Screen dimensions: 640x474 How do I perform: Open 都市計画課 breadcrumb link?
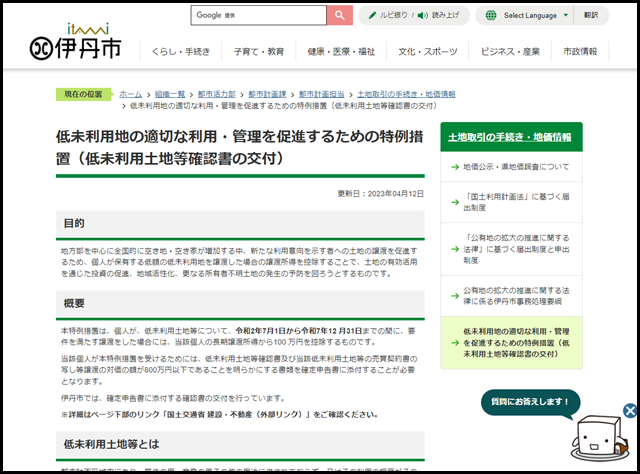click(x=267, y=94)
